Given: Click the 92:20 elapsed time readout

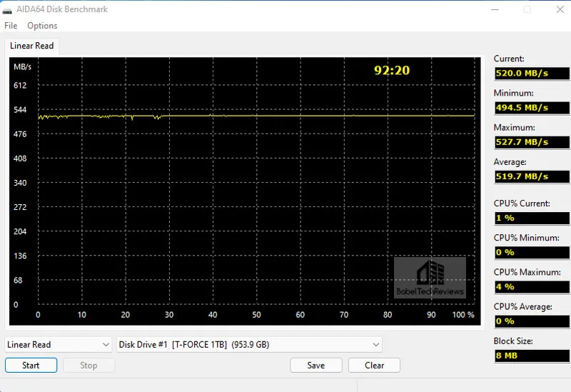Looking at the screenshot, I should 392,70.
